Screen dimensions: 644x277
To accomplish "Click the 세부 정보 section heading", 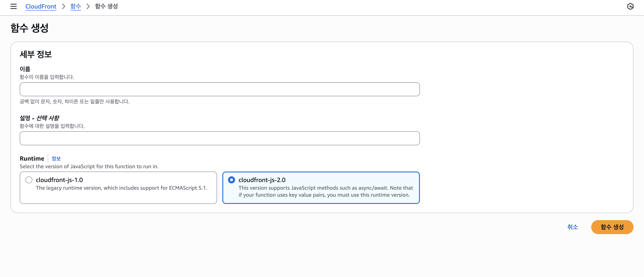I will coord(36,54).
